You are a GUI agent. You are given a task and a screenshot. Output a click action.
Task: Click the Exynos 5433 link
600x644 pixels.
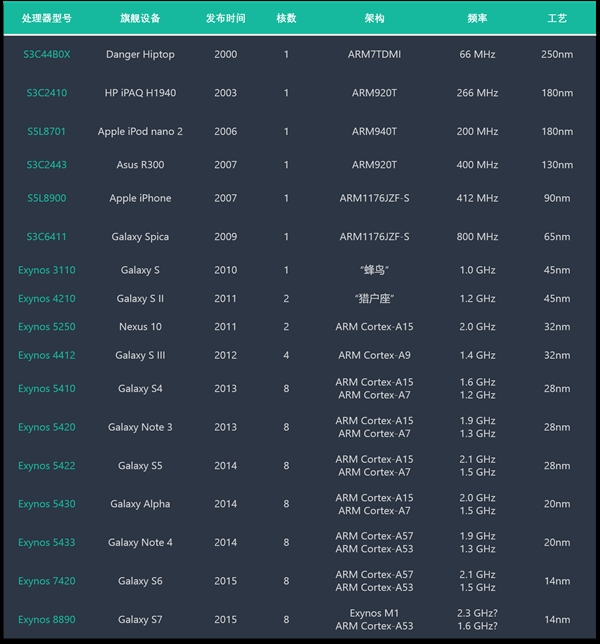pyautogui.click(x=47, y=542)
